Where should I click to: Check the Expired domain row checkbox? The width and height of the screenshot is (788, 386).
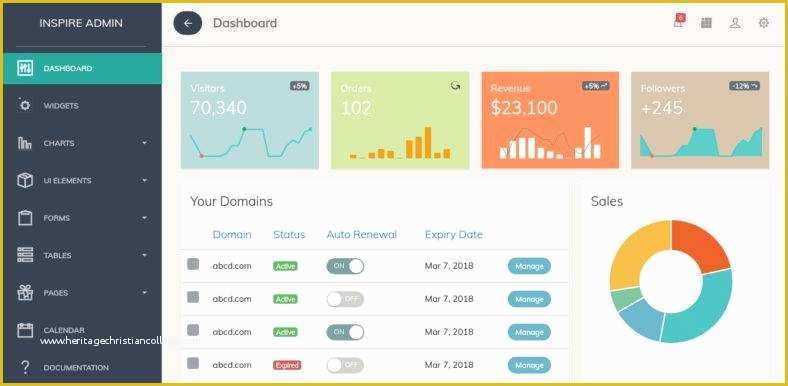(193, 363)
